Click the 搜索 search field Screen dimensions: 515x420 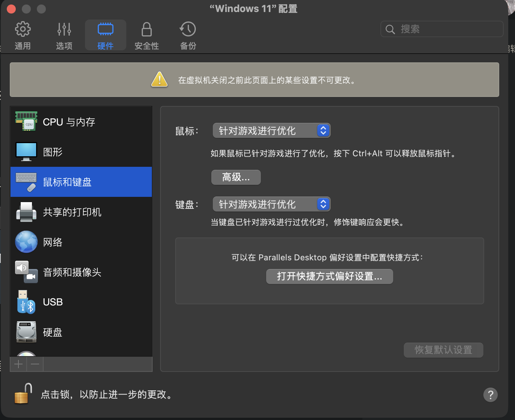tap(442, 29)
